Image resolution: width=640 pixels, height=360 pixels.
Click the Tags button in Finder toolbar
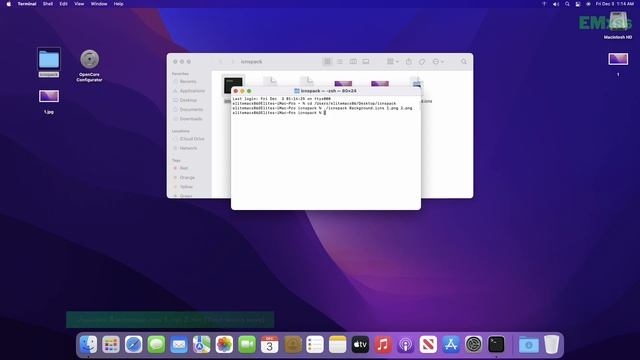[x=422, y=61]
